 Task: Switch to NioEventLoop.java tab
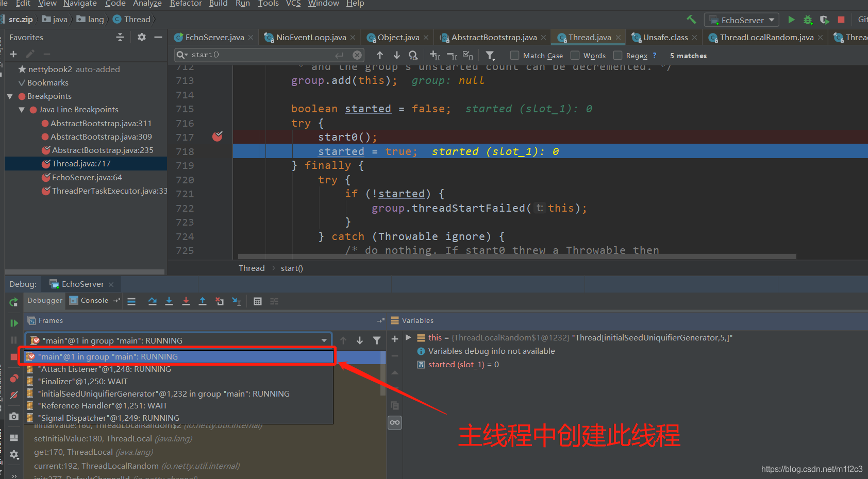point(310,38)
